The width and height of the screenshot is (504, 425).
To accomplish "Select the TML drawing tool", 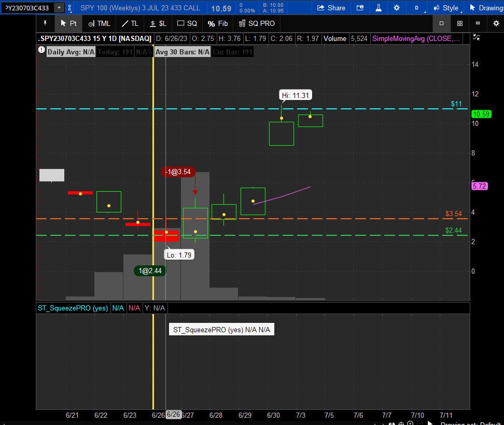I will [x=100, y=23].
